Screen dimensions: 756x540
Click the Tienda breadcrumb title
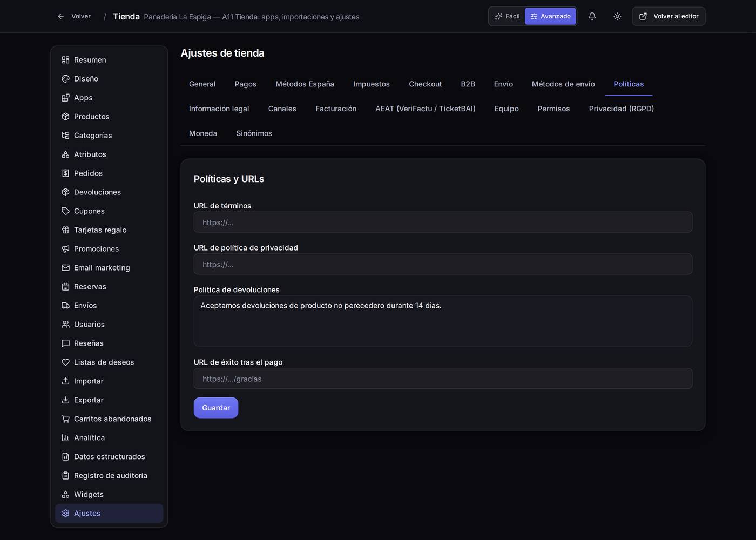point(126,17)
